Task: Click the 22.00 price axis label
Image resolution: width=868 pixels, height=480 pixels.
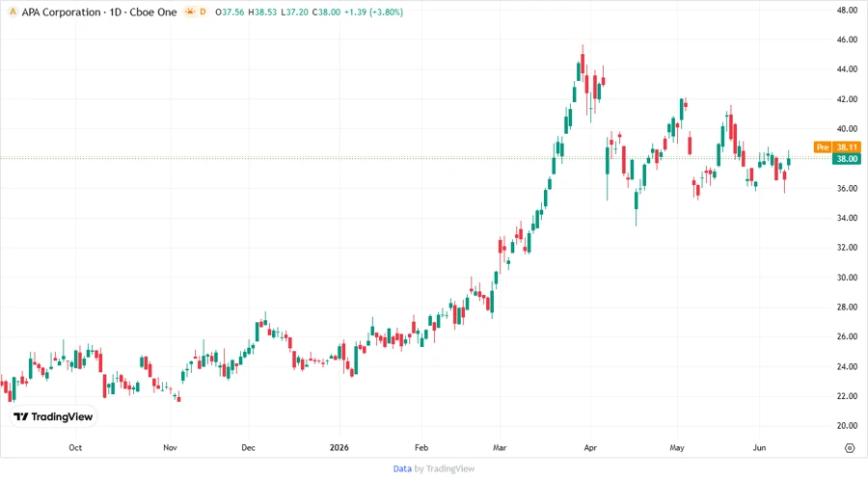Action: [847, 396]
